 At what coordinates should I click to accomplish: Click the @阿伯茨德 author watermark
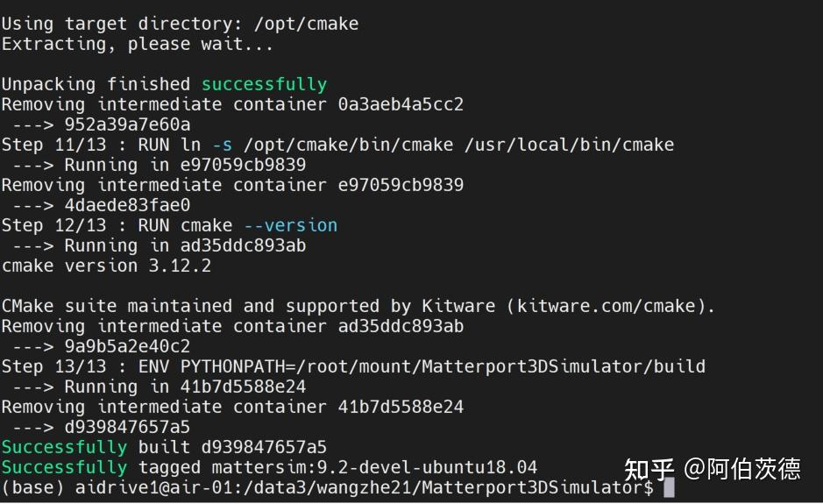pyautogui.click(x=741, y=469)
